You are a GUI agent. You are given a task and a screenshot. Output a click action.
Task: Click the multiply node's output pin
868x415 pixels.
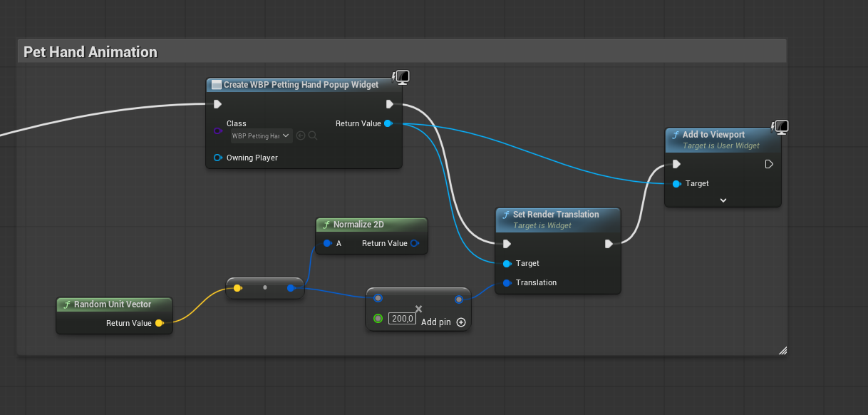pos(459,299)
